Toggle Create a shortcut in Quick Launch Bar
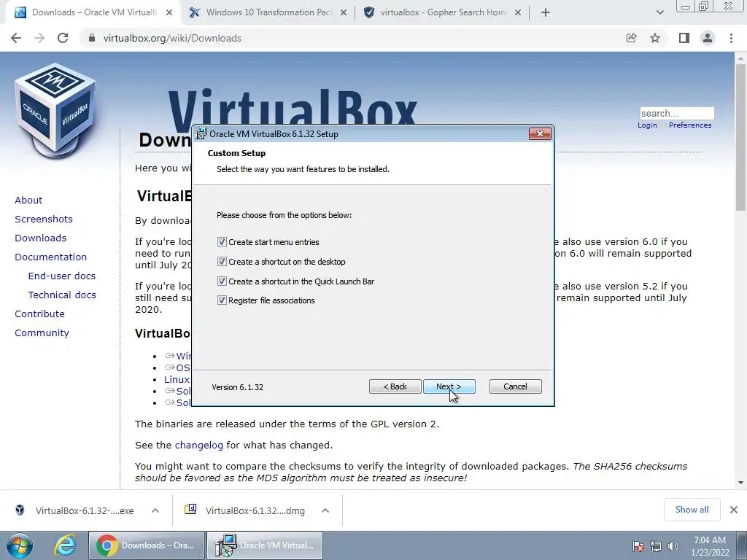The width and height of the screenshot is (747, 560). point(222,281)
